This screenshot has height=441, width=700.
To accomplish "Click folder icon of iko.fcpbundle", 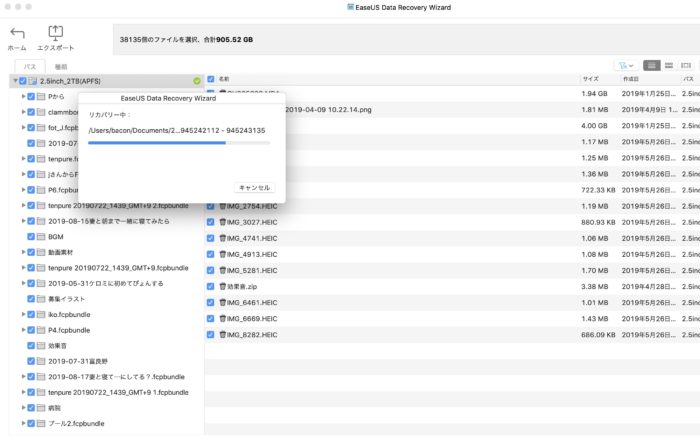I will tap(41, 315).
